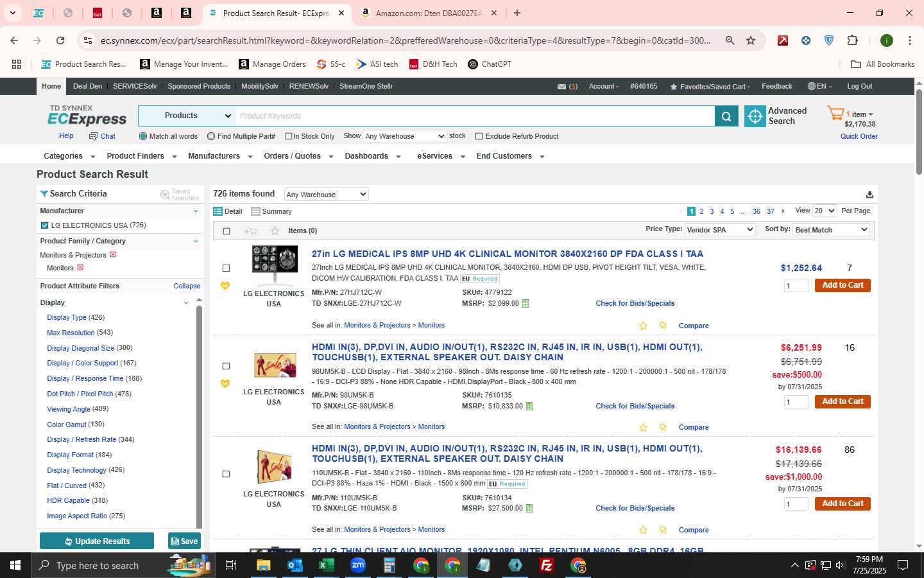Select the checkbox for the 110UM5K-B row
The height and width of the screenshot is (578, 924).
(x=226, y=474)
